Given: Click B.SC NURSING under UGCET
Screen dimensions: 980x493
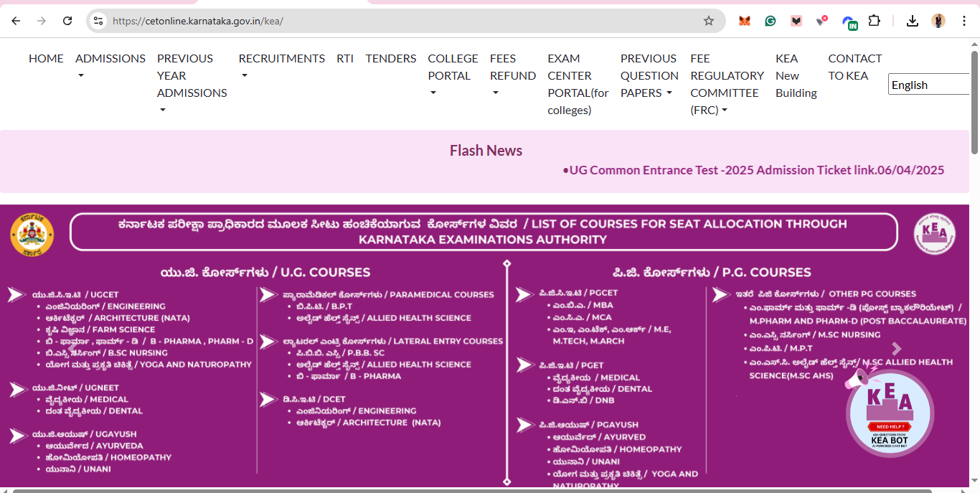Looking at the screenshot, I should (106, 353).
